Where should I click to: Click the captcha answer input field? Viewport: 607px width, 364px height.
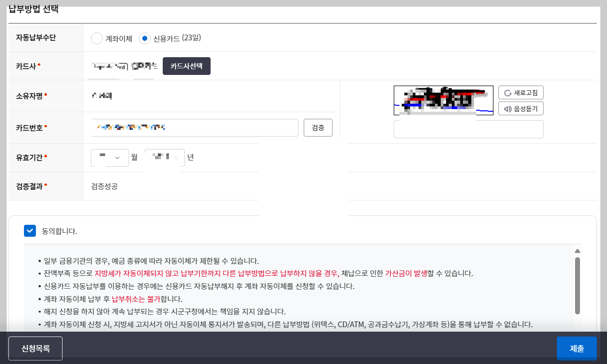click(468, 129)
